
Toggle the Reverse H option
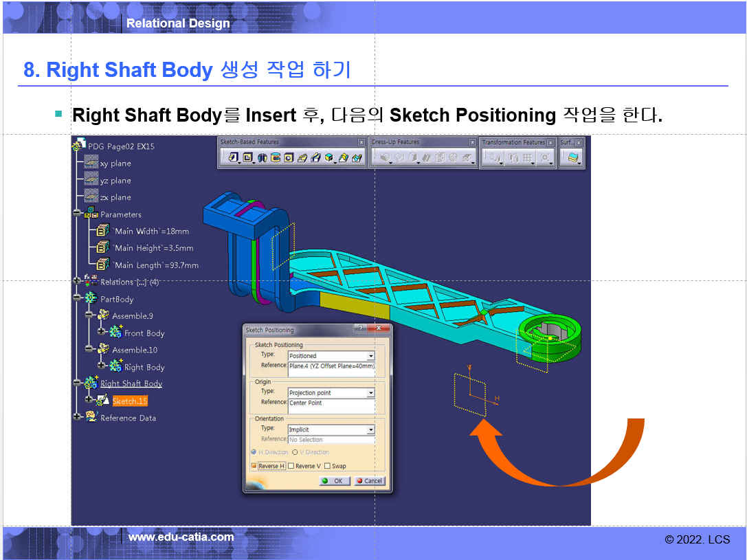(x=254, y=466)
